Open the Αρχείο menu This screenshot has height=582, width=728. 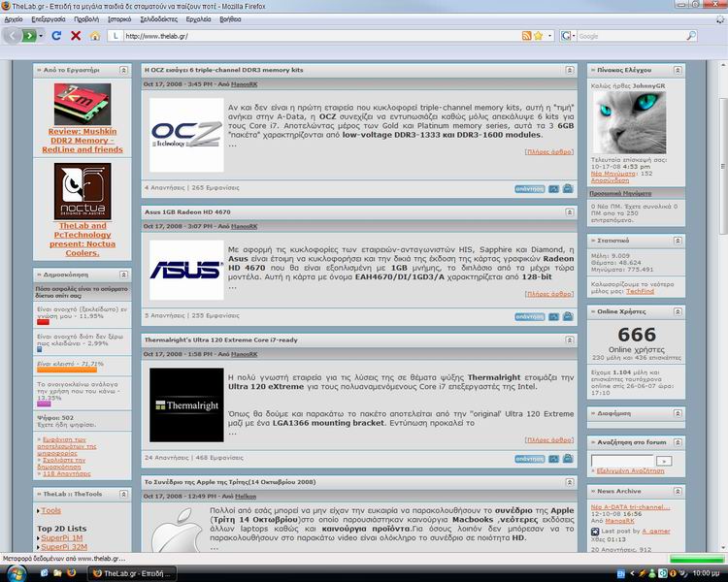coord(14,19)
